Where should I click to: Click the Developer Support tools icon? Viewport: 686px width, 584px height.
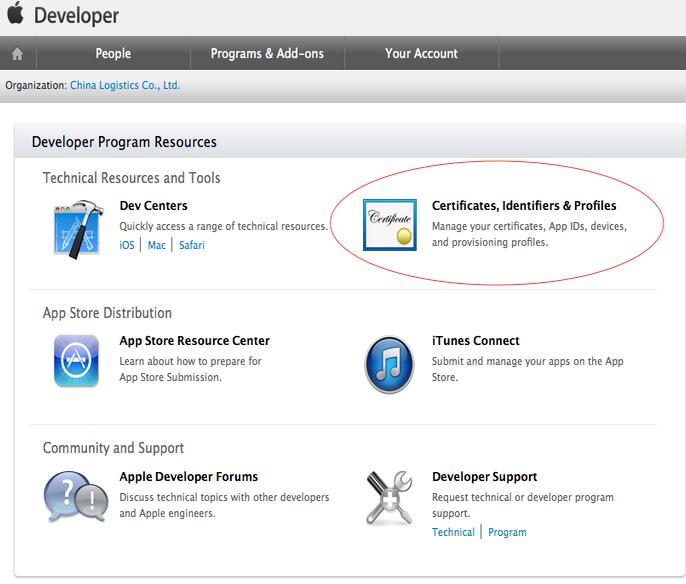pyautogui.click(x=389, y=498)
